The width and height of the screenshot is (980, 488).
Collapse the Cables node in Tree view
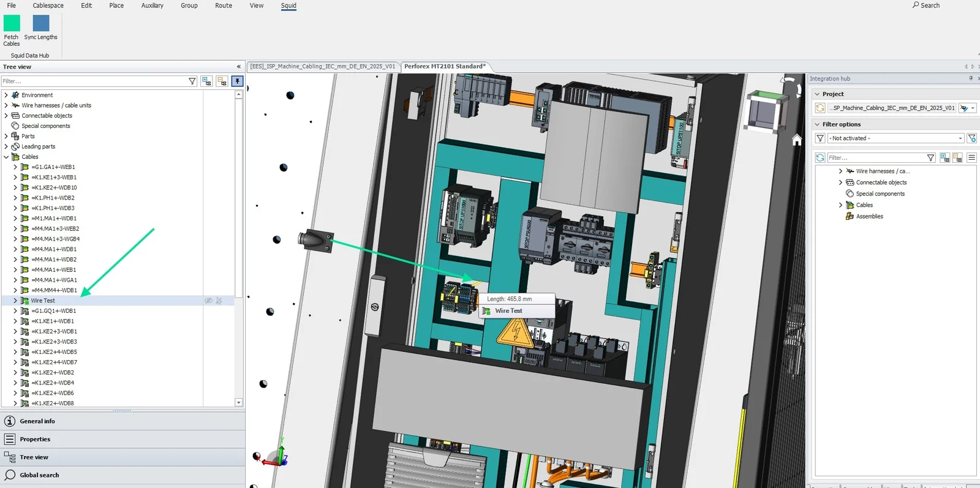click(x=6, y=157)
